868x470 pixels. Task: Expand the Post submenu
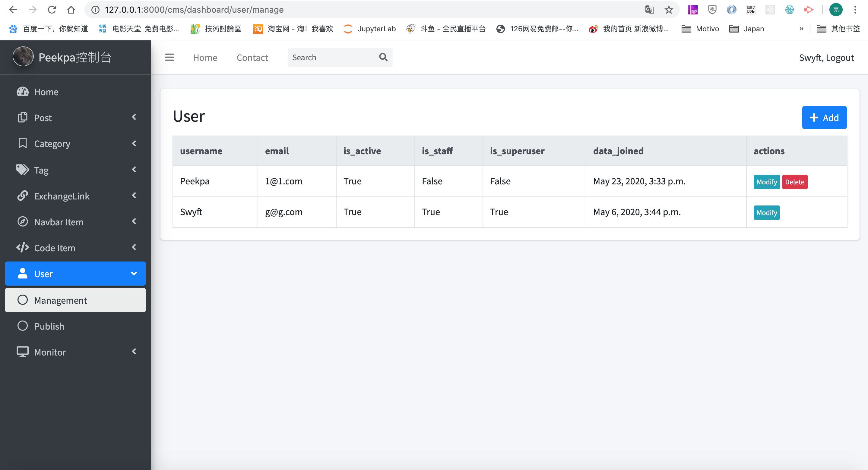coord(134,117)
